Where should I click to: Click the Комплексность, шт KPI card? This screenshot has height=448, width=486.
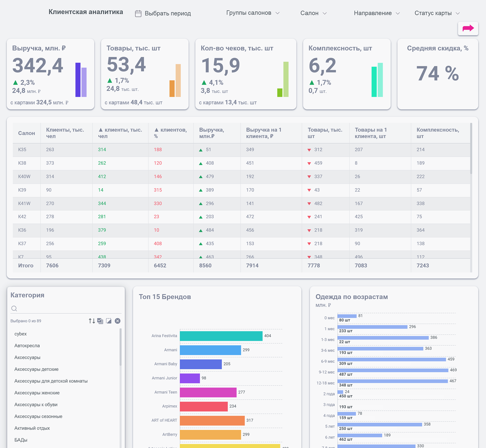click(x=347, y=74)
